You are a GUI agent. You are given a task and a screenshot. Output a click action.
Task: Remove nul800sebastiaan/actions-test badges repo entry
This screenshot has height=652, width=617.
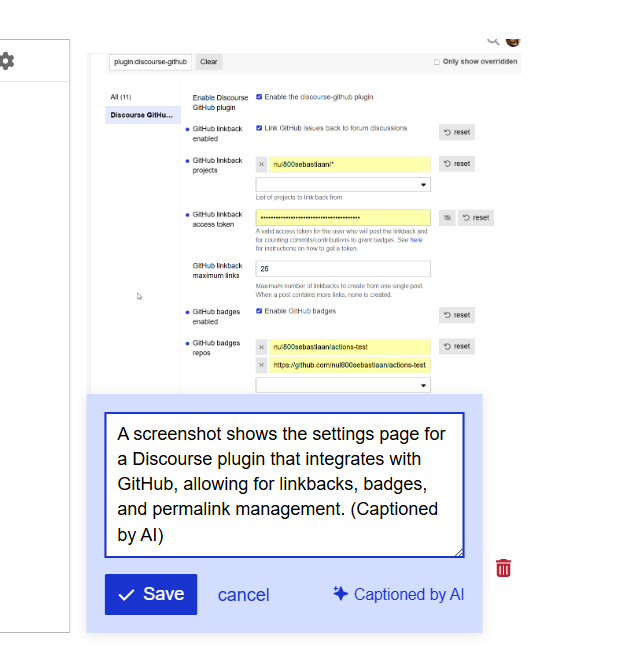click(261, 347)
